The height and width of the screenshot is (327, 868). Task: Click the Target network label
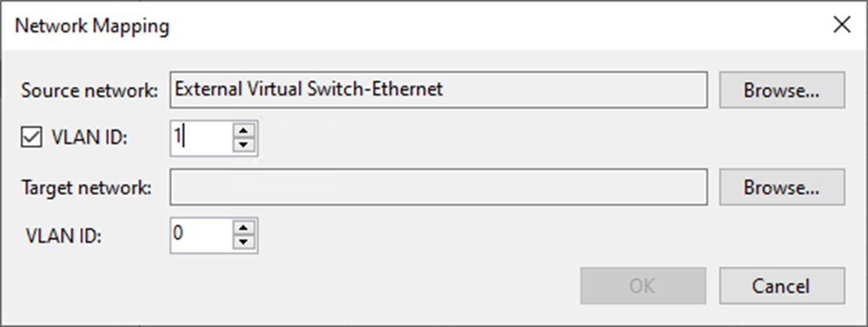(86, 188)
